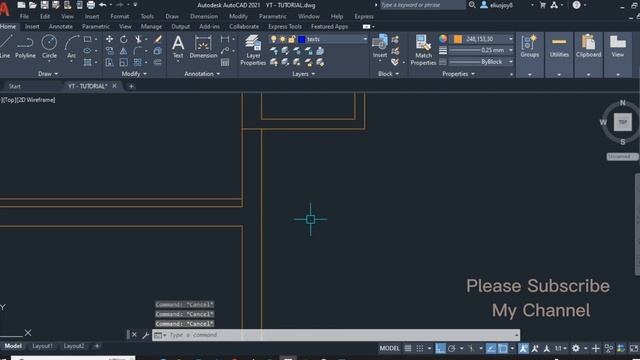Select the Scale tool
The width and height of the screenshot is (640, 360).
click(123, 62)
